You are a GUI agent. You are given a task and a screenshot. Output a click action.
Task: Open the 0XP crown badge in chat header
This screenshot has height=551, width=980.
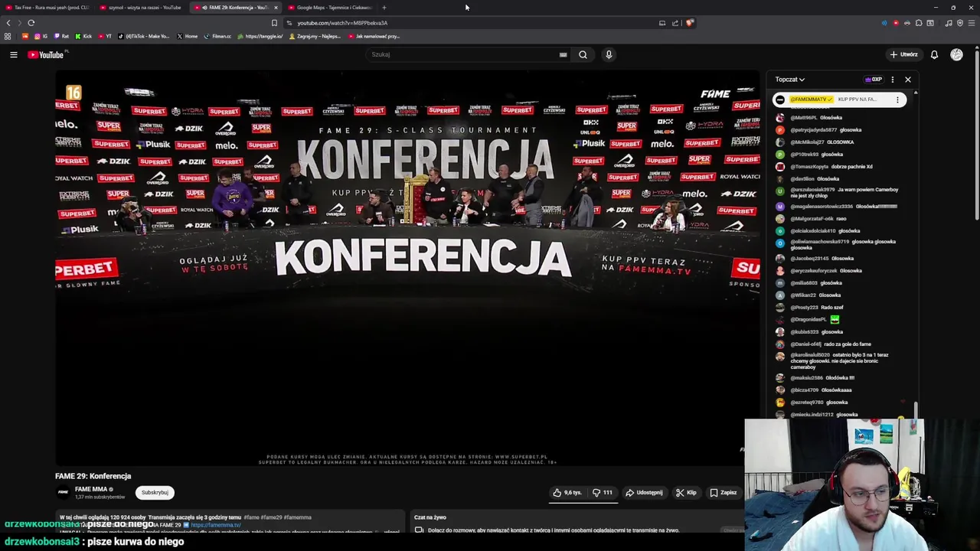point(874,80)
